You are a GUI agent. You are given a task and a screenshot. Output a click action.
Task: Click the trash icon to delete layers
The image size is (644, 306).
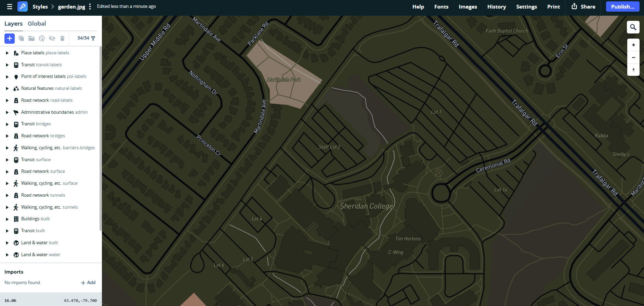[62, 38]
